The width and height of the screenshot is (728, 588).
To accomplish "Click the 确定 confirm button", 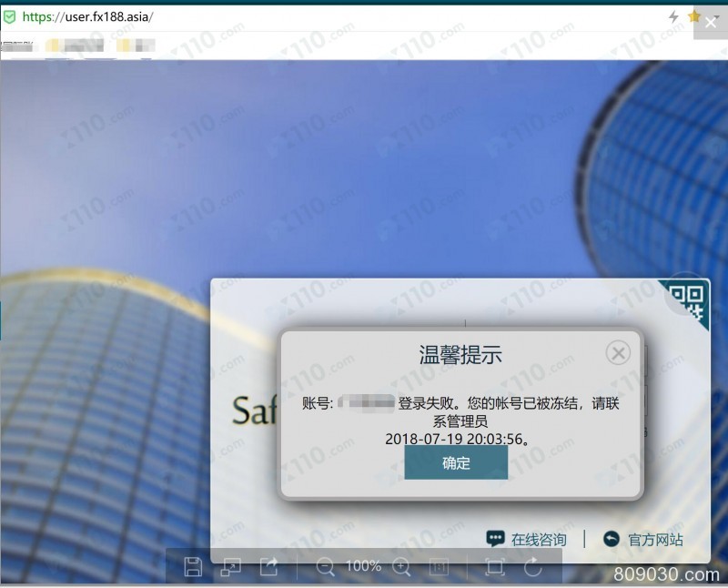I will tap(456, 462).
